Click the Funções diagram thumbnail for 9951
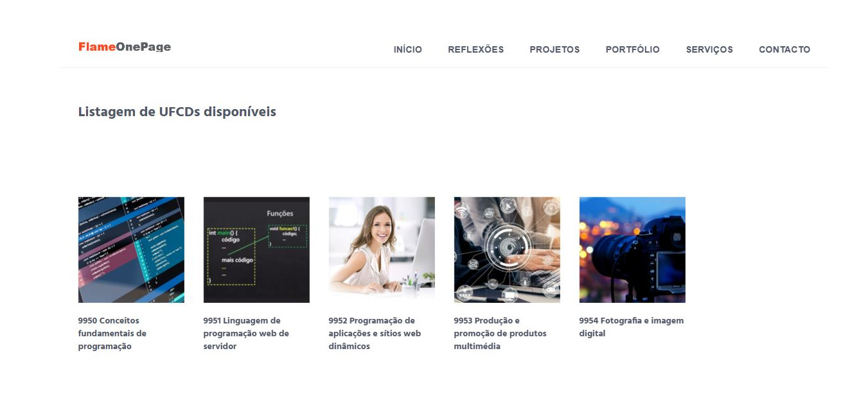868x412 pixels. [x=256, y=250]
